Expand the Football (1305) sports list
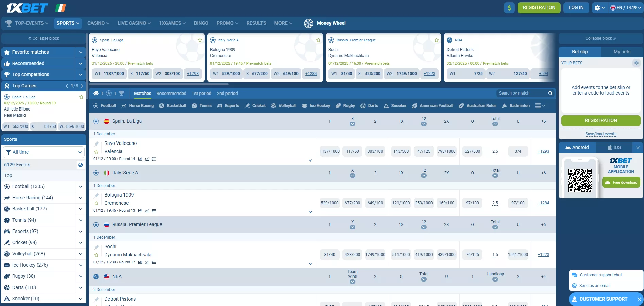The image size is (644, 306). point(80,186)
